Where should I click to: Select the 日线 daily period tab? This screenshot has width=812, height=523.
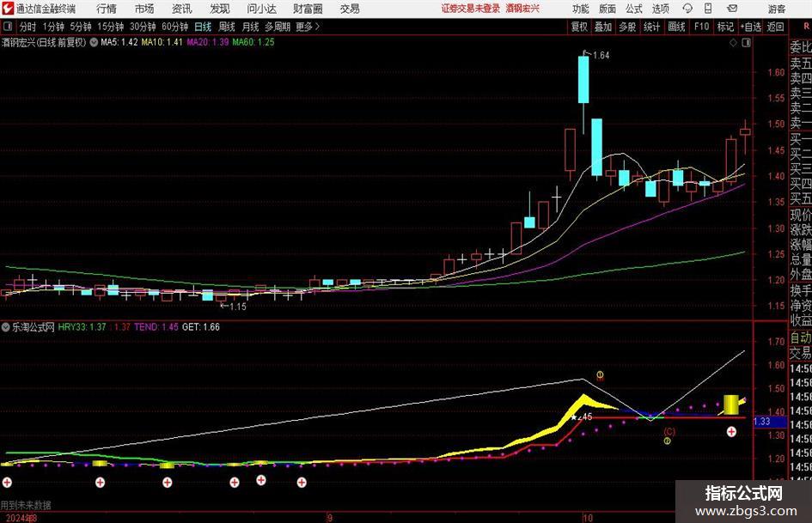pos(203,27)
